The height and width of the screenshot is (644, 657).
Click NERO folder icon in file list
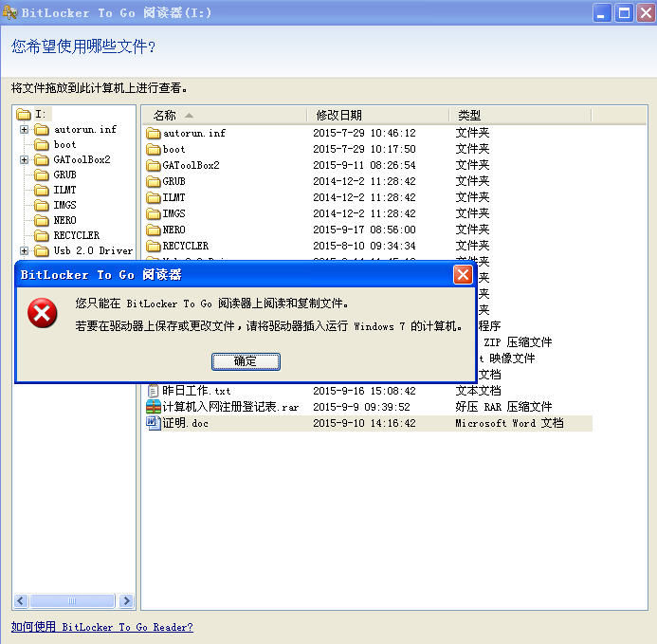tap(154, 230)
